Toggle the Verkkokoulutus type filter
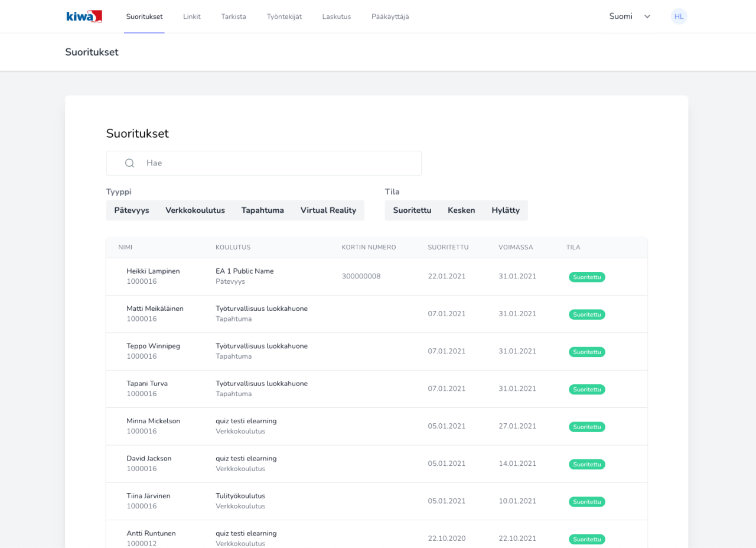Screen dimensions: 756x548 tap(195, 210)
